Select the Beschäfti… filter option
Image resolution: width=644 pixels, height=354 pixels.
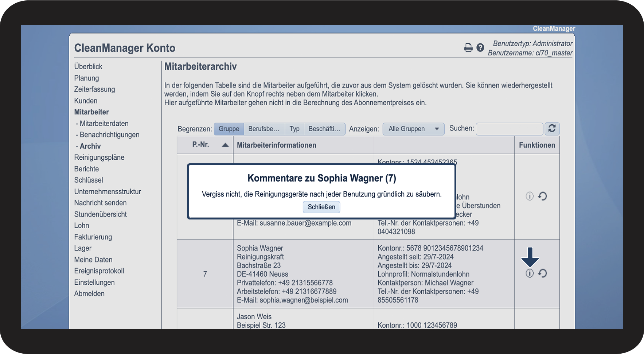click(x=324, y=129)
